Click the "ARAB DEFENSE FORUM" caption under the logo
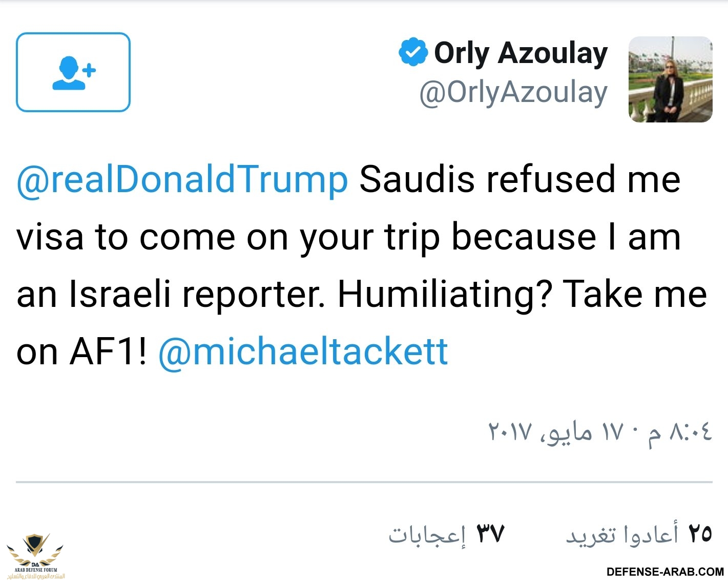 (36, 570)
